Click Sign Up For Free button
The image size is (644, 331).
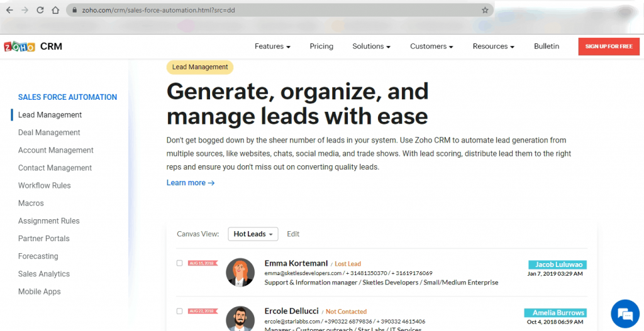(x=609, y=46)
